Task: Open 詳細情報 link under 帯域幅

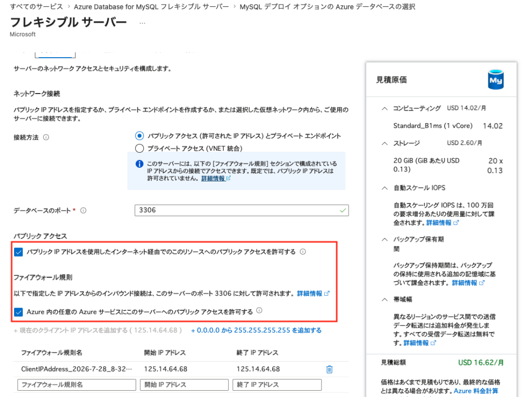Action: [x=420, y=343]
